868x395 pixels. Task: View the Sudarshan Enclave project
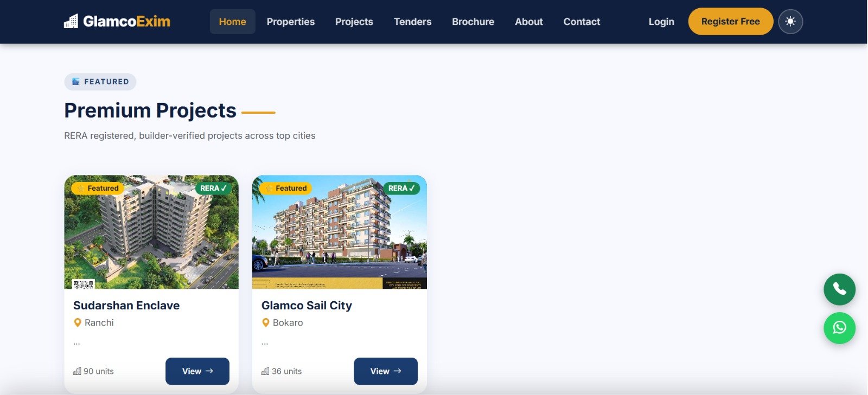197,371
